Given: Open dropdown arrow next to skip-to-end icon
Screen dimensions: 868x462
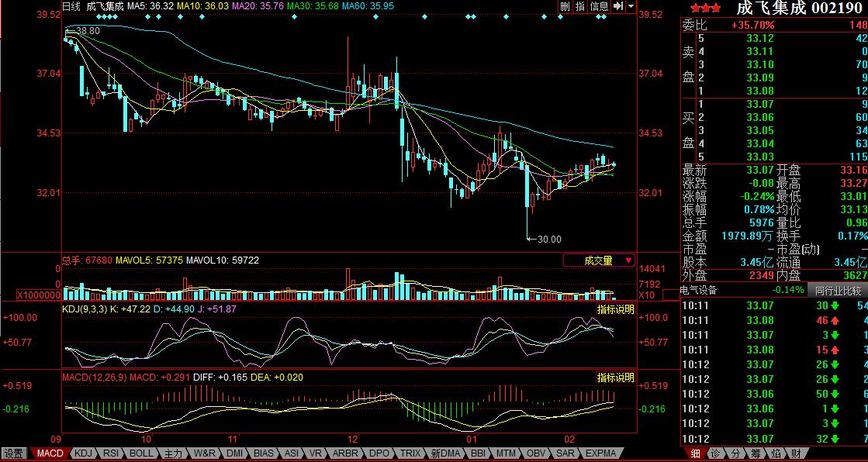Looking at the screenshot, I should point(631,6).
